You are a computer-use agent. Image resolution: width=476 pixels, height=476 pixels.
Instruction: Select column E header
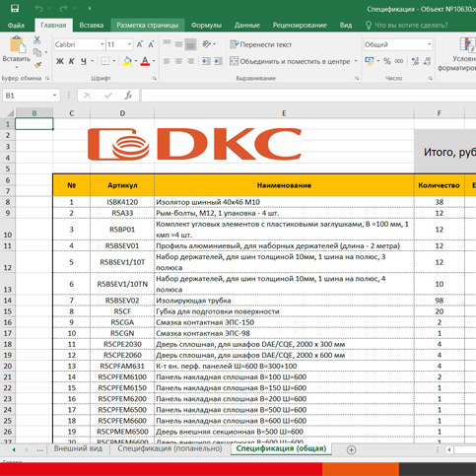pos(284,113)
